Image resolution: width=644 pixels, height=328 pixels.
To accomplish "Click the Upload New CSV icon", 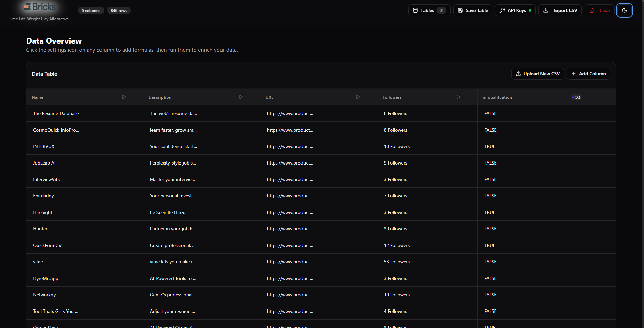I will [518, 73].
